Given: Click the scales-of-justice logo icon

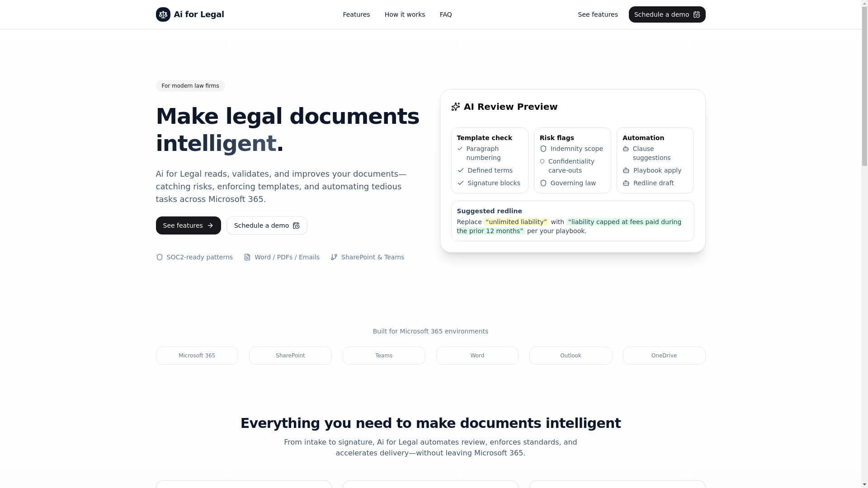Looking at the screenshot, I should click(x=163, y=14).
